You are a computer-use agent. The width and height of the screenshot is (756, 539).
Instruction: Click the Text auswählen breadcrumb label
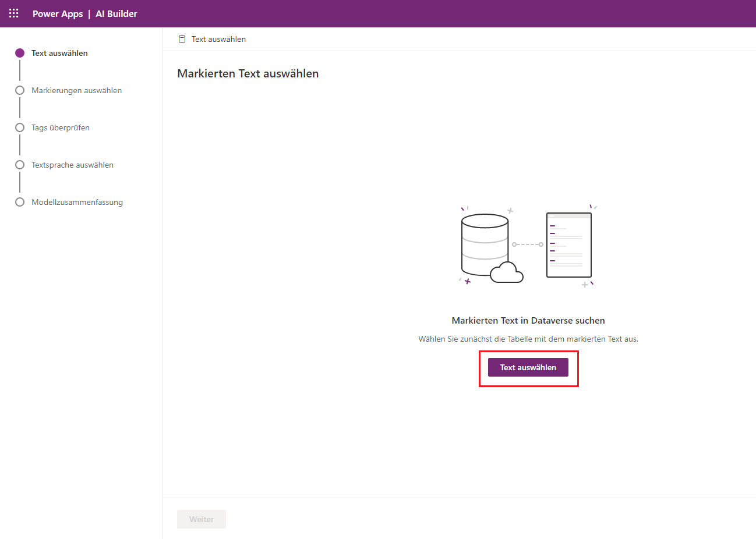point(218,39)
